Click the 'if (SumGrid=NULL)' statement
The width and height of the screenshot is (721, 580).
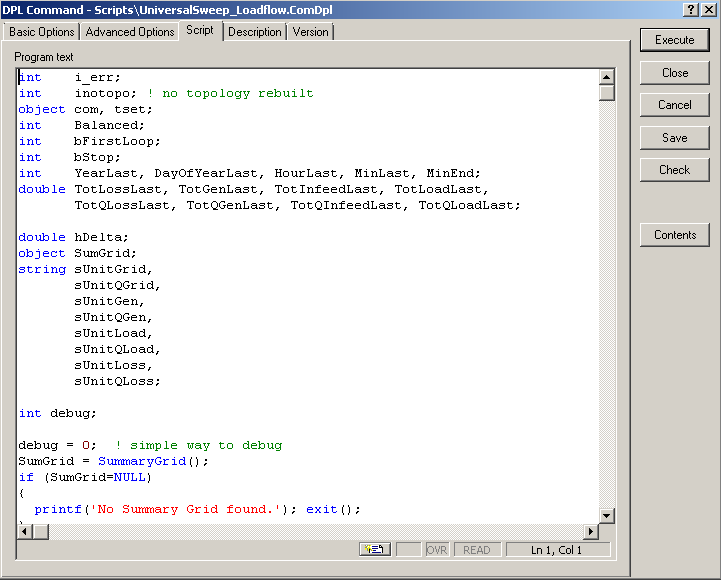(x=85, y=477)
